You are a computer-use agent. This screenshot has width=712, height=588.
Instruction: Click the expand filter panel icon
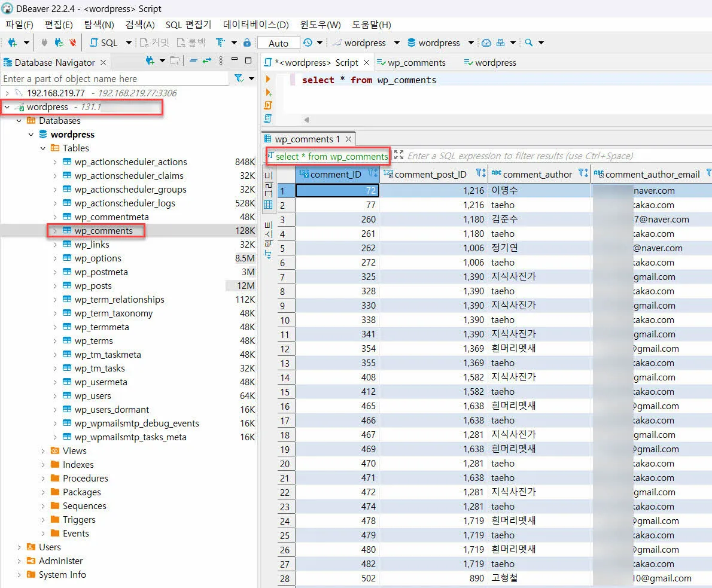coord(398,156)
